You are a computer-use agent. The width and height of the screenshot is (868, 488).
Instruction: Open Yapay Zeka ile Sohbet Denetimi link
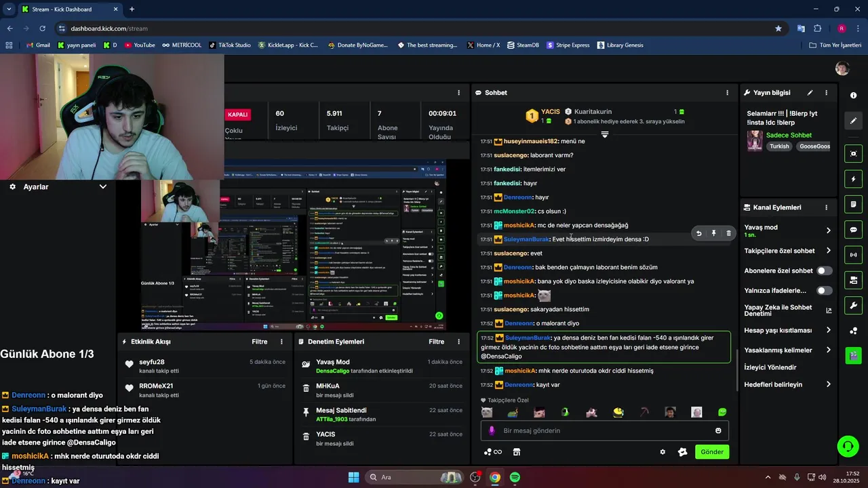point(787,310)
